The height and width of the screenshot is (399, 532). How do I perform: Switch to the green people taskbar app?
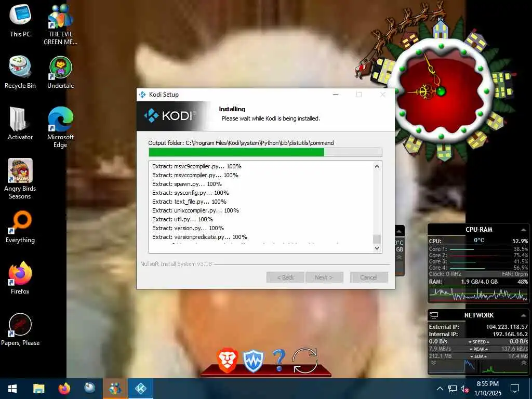115,389
